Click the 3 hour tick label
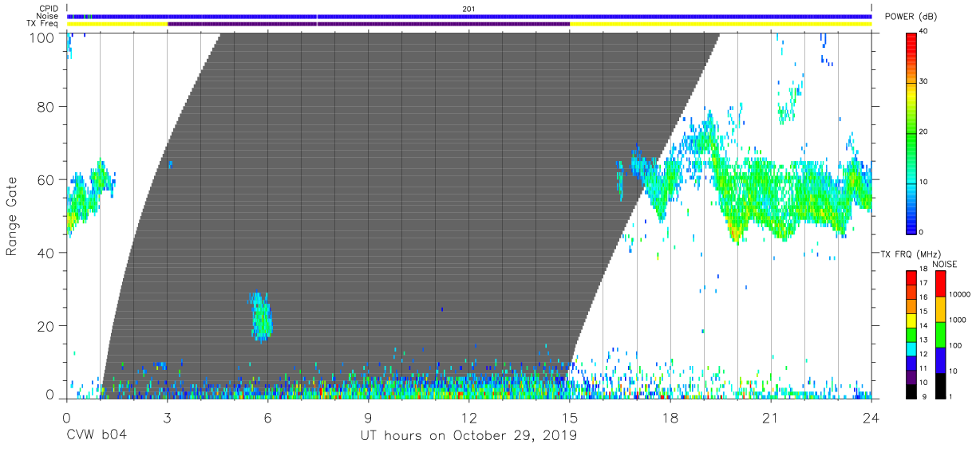 pyautogui.click(x=167, y=418)
